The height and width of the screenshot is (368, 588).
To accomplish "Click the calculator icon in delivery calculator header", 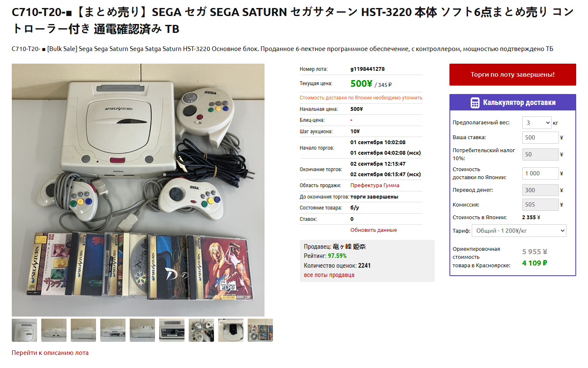I will click(x=475, y=103).
